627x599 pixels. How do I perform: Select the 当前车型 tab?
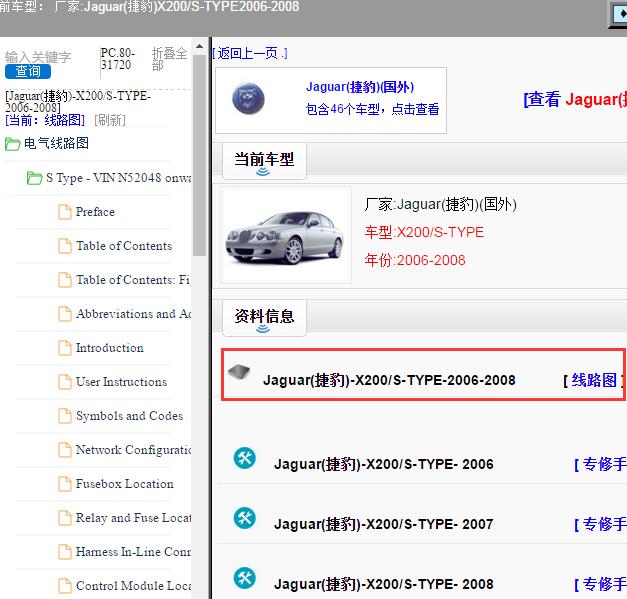click(x=264, y=161)
